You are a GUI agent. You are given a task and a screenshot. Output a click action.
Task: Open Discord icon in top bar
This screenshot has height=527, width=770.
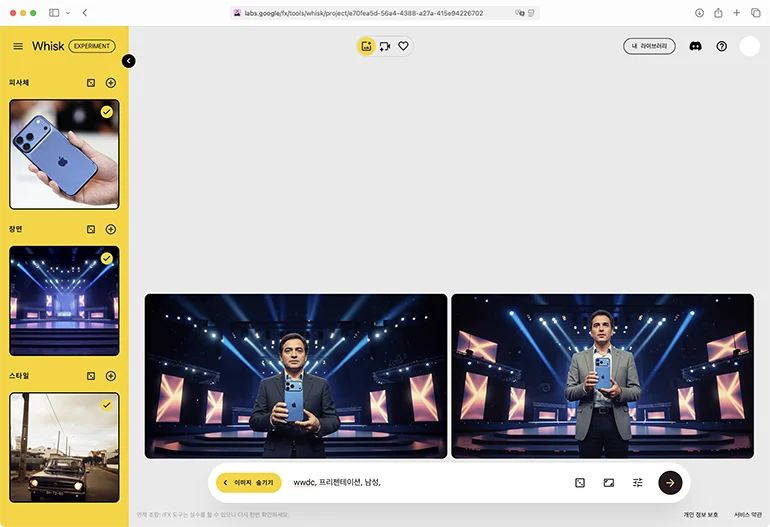pos(695,46)
